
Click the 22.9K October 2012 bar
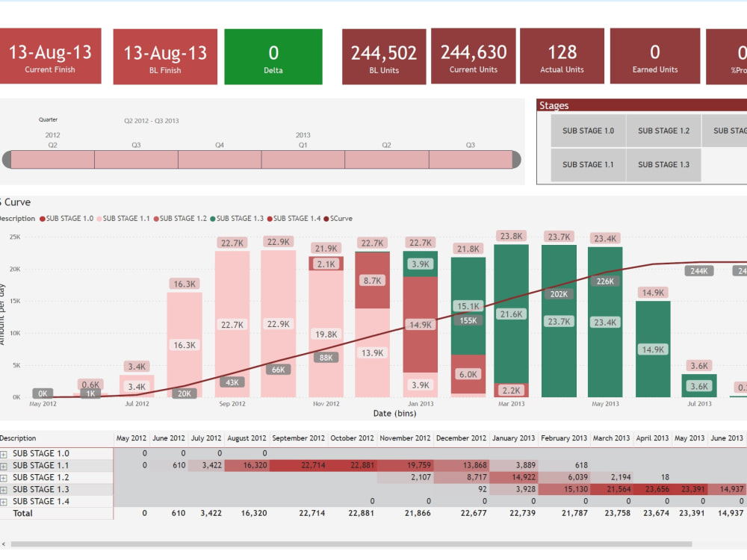coord(278,324)
